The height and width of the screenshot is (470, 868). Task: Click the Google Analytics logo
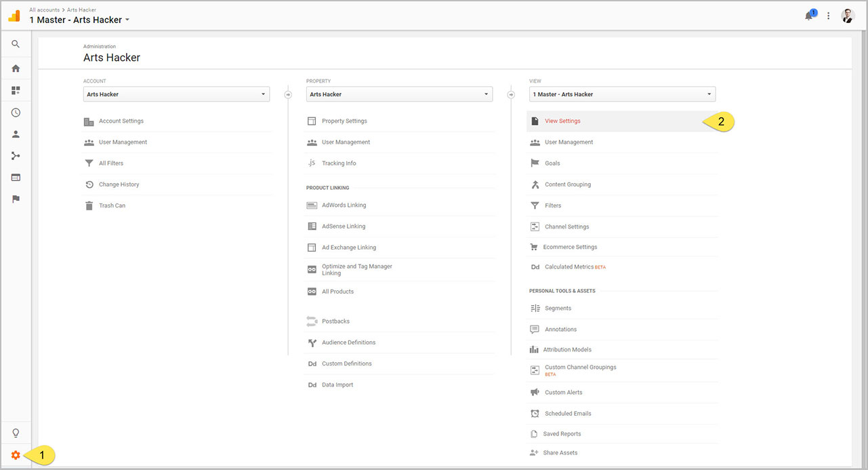14,16
